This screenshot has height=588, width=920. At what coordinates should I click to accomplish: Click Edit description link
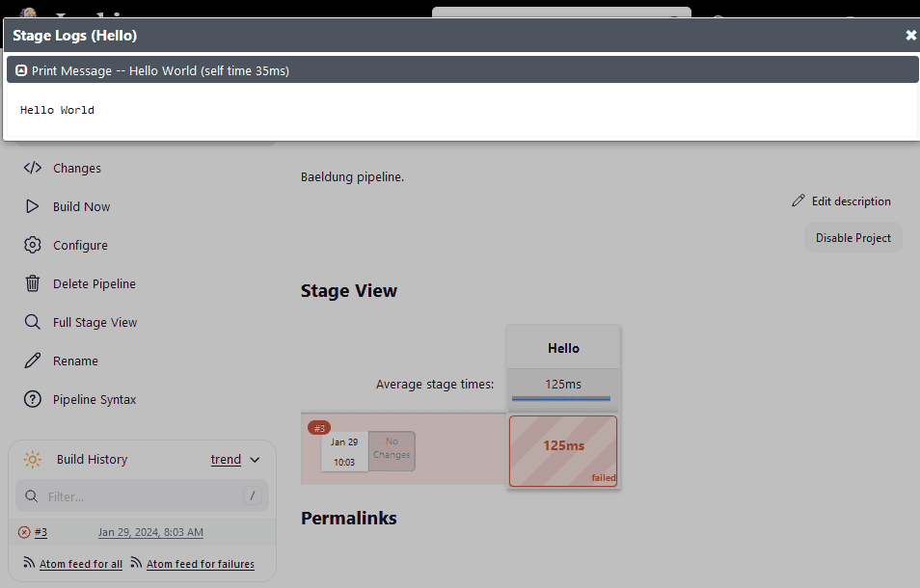pos(851,201)
